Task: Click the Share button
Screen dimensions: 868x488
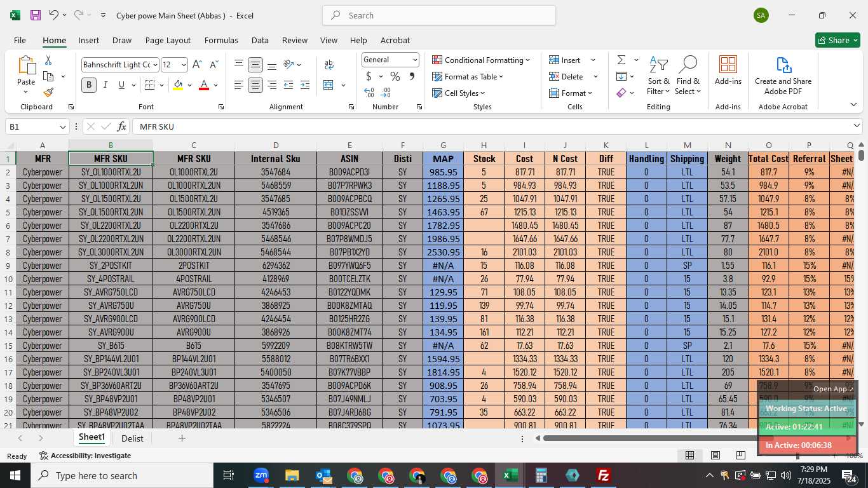Action: point(837,40)
